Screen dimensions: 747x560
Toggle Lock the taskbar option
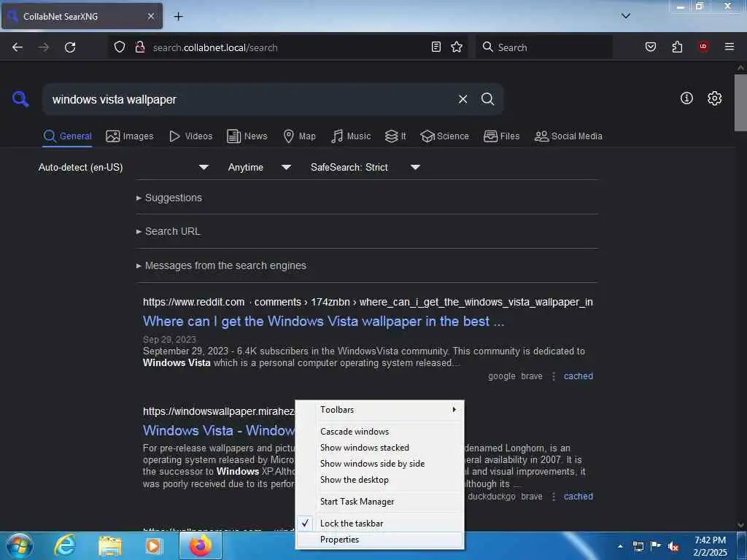[379, 524]
